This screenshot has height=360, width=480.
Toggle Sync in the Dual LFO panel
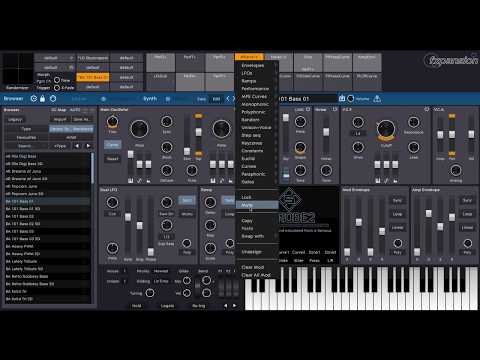pos(187,200)
